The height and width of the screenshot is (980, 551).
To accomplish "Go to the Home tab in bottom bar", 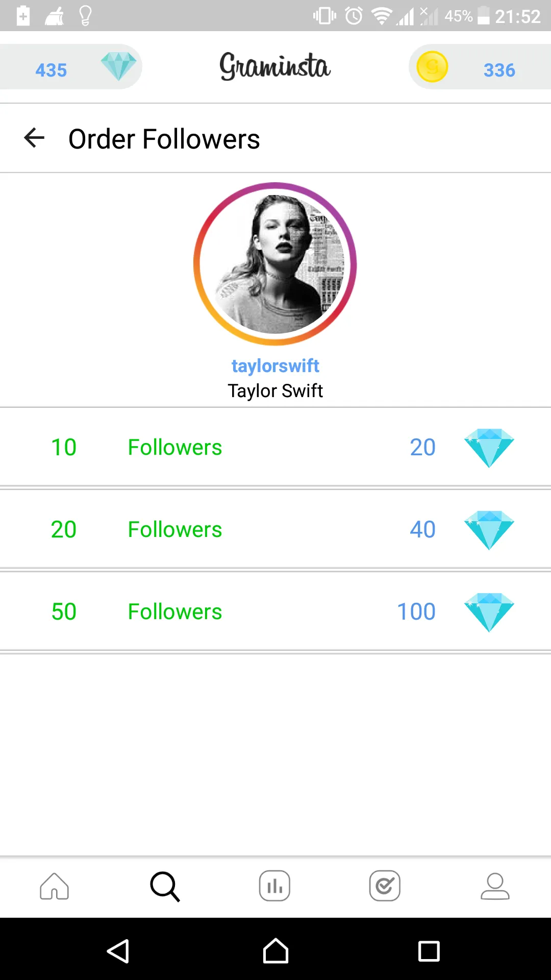I will [54, 886].
